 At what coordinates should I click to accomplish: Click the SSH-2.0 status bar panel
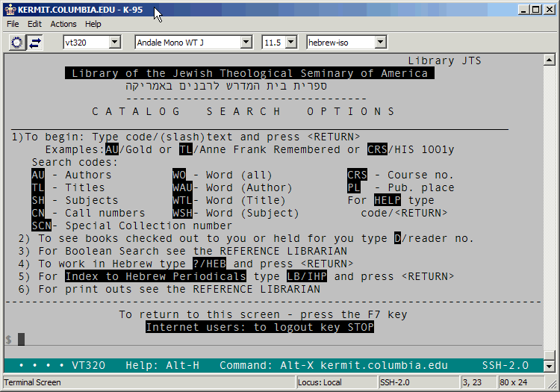pyautogui.click(x=417, y=382)
